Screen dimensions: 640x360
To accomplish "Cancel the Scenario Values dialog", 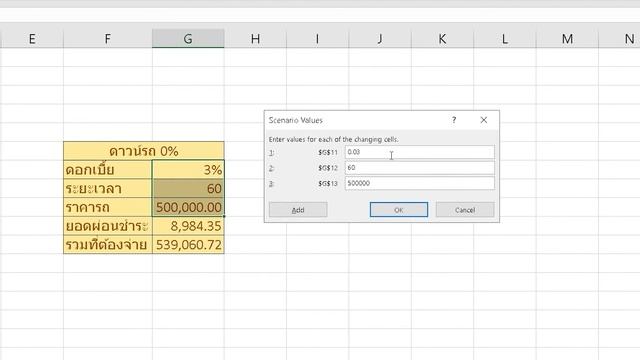I will pyautogui.click(x=465, y=210).
